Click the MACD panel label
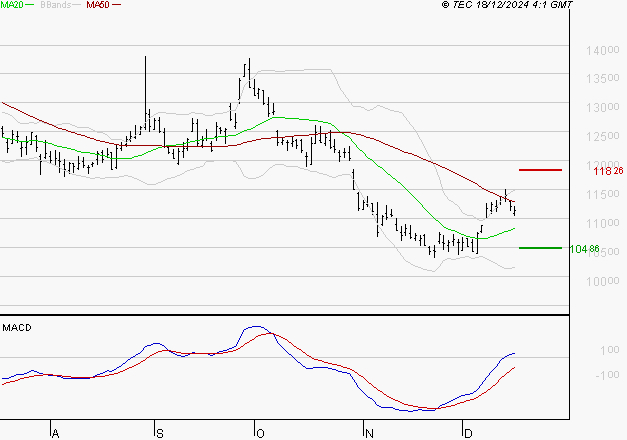 [x=17, y=328]
